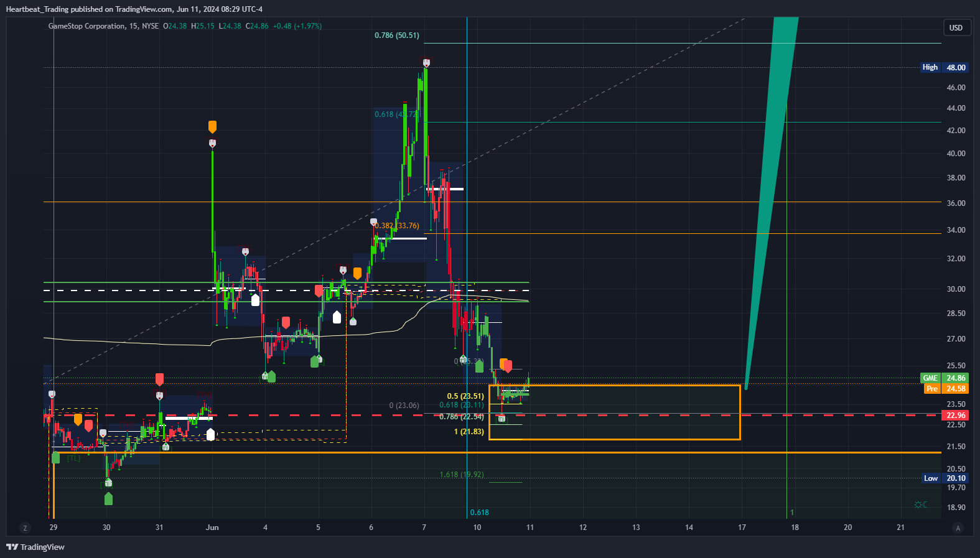Image resolution: width=980 pixels, height=558 pixels.
Task: Click the Low 20.10 price label
Action: 944,478
